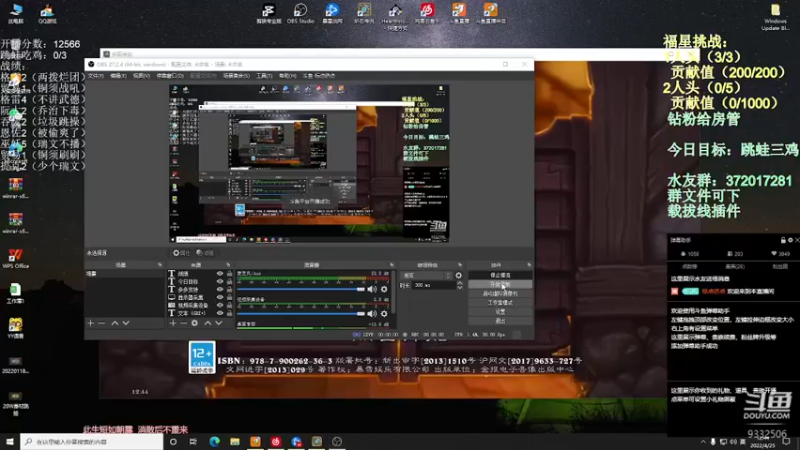Pop out the Controls dock panel
Image resolution: width=800 pixels, height=450 pixels.
pos(529,265)
